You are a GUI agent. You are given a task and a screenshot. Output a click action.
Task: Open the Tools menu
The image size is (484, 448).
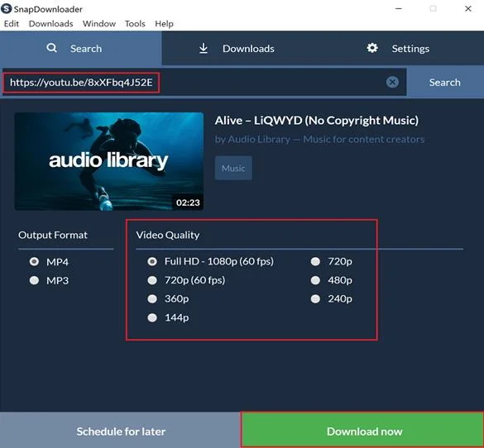135,24
